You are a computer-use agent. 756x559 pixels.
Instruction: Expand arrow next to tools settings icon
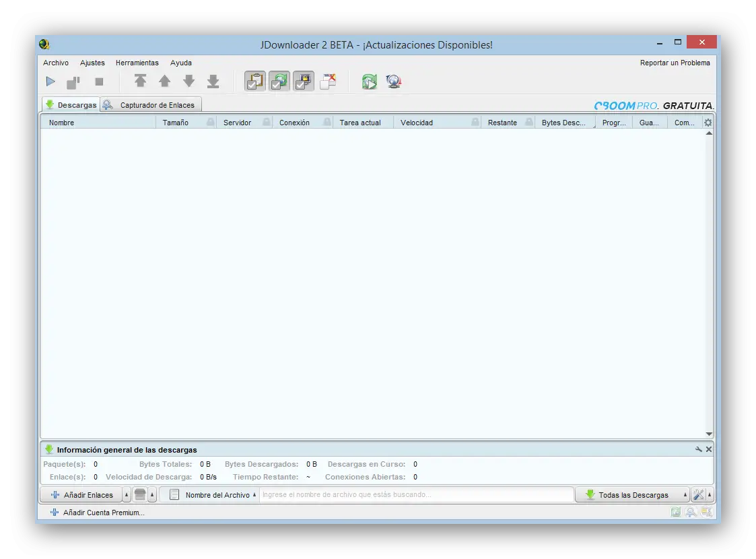pyautogui.click(x=710, y=495)
